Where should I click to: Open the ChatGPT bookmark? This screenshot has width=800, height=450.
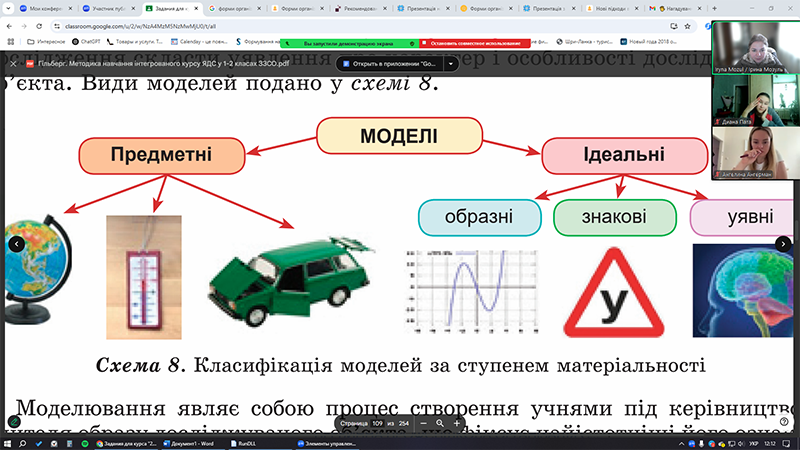pyautogui.click(x=86, y=41)
